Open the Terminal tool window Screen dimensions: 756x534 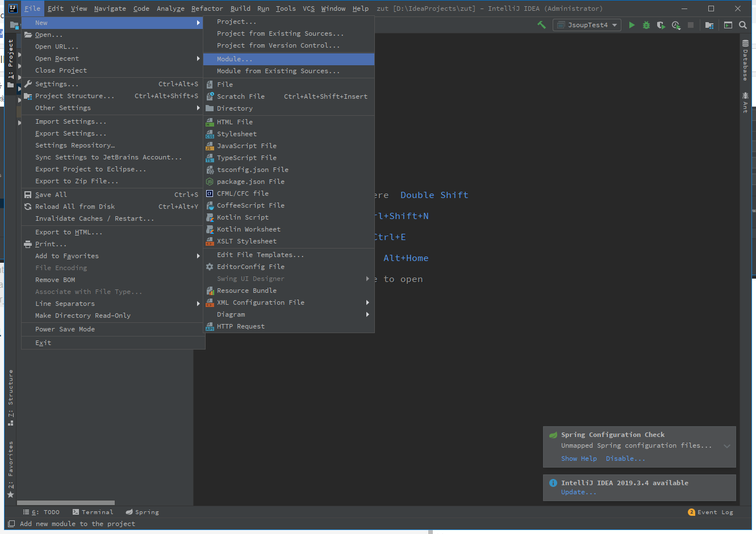pos(93,512)
